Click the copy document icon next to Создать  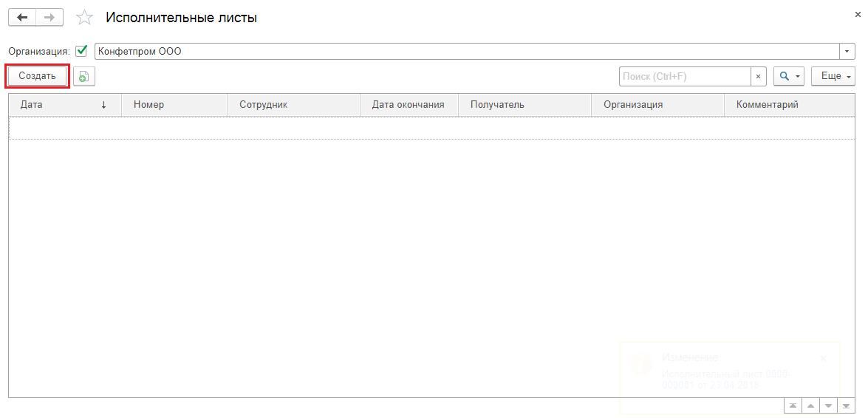(x=84, y=77)
